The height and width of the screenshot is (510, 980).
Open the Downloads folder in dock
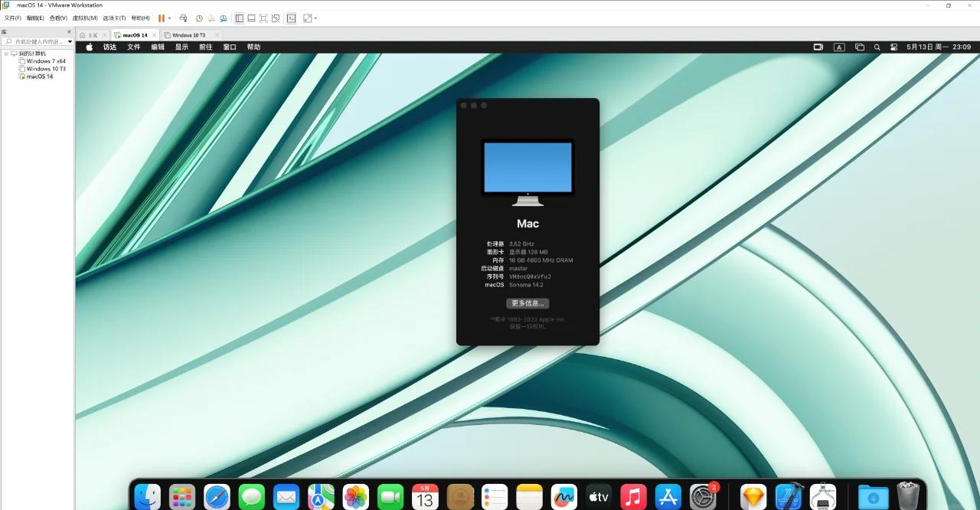pyautogui.click(x=874, y=497)
